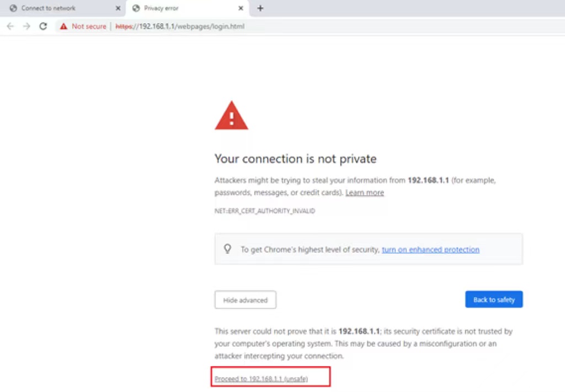Click the red Not secure warning icon

pyautogui.click(x=64, y=26)
